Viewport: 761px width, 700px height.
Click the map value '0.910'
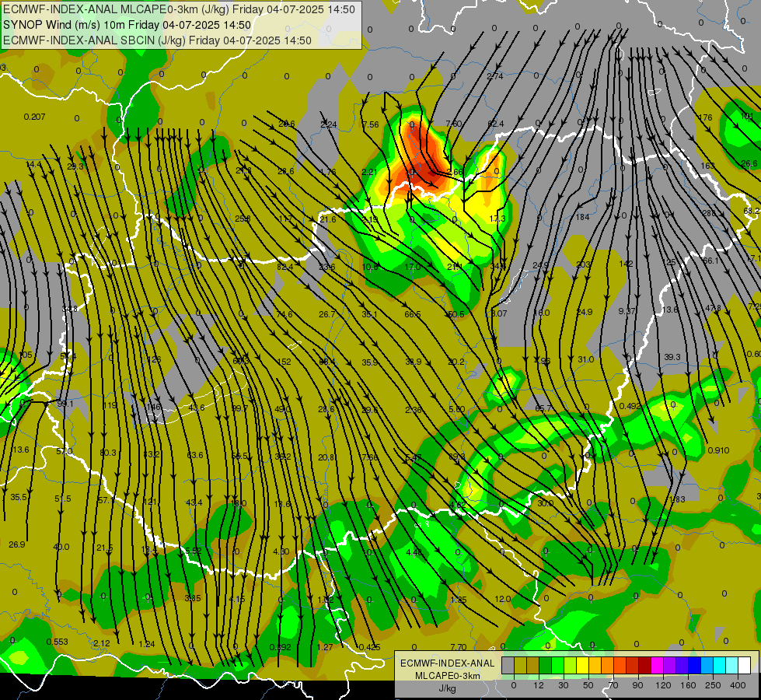pyautogui.click(x=718, y=450)
